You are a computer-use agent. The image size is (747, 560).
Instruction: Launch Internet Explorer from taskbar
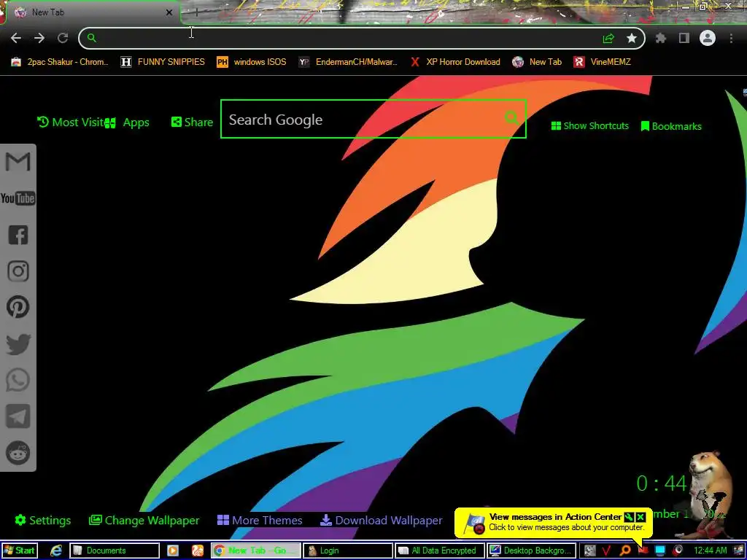[56, 551]
